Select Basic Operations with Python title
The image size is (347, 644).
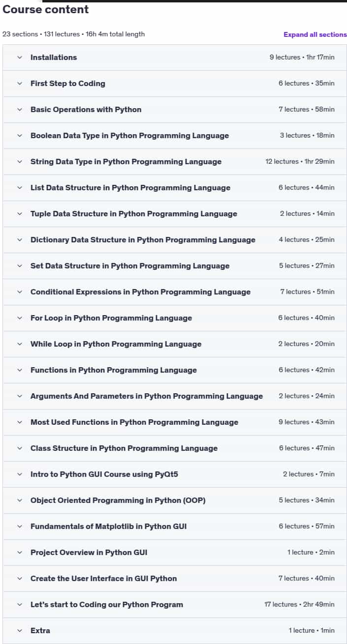coord(86,110)
